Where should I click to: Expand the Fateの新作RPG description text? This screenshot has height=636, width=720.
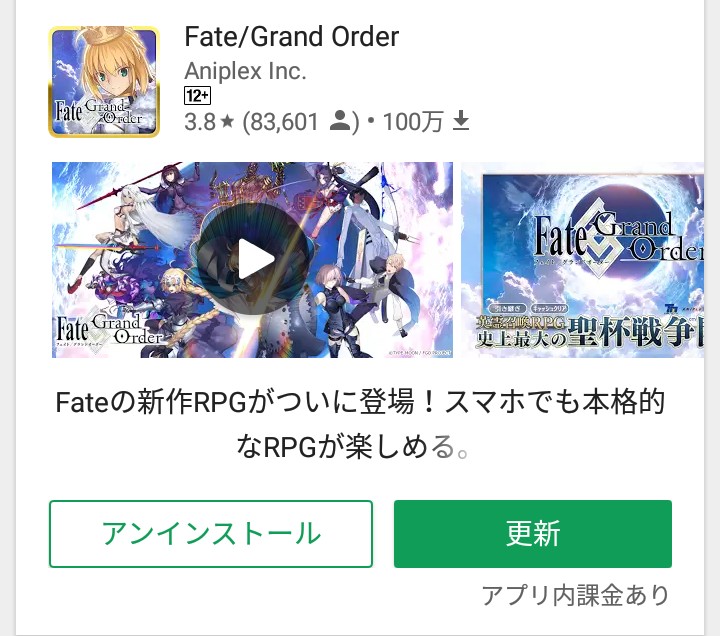(360, 423)
